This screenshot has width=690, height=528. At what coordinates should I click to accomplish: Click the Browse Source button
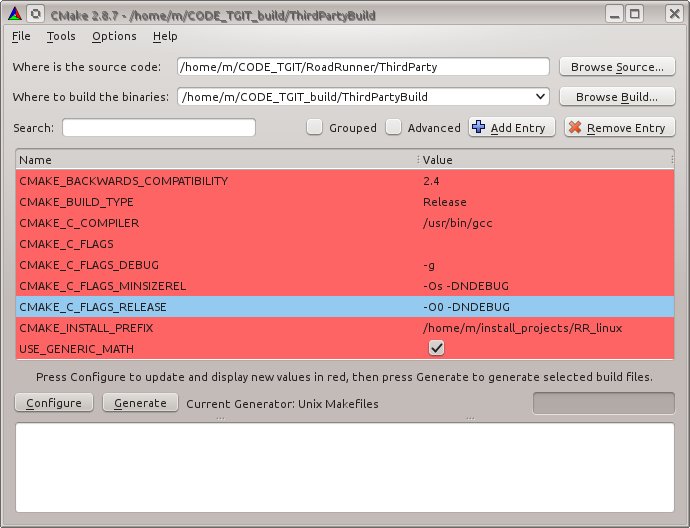click(x=617, y=67)
